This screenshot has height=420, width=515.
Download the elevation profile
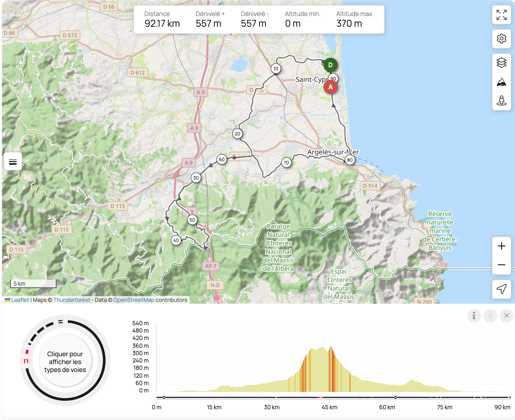(490, 316)
